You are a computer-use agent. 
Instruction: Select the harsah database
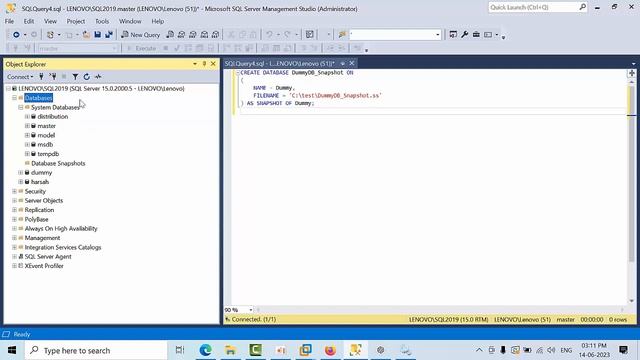40,182
